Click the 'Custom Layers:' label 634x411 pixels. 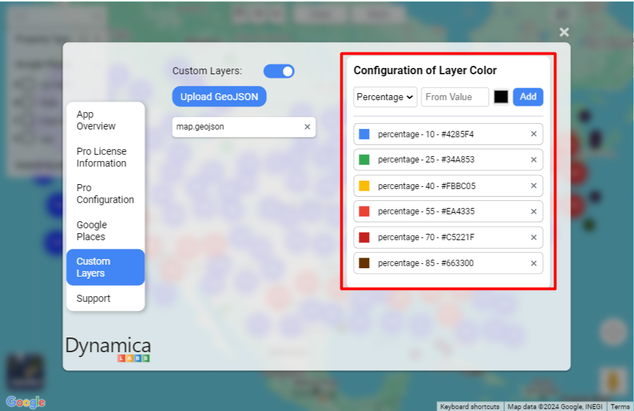[x=207, y=71]
